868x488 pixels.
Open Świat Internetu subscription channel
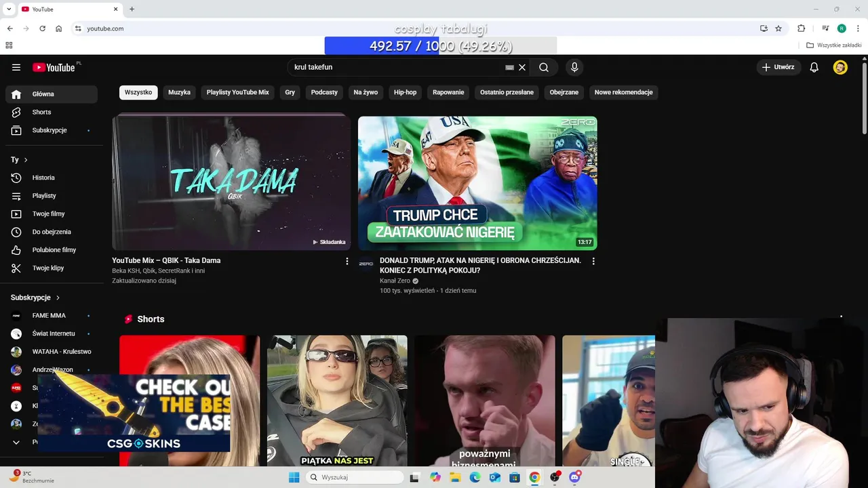tap(52, 333)
